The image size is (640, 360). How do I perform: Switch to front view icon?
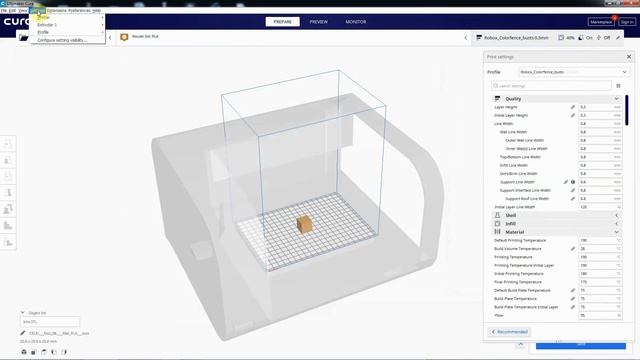pos(34,352)
